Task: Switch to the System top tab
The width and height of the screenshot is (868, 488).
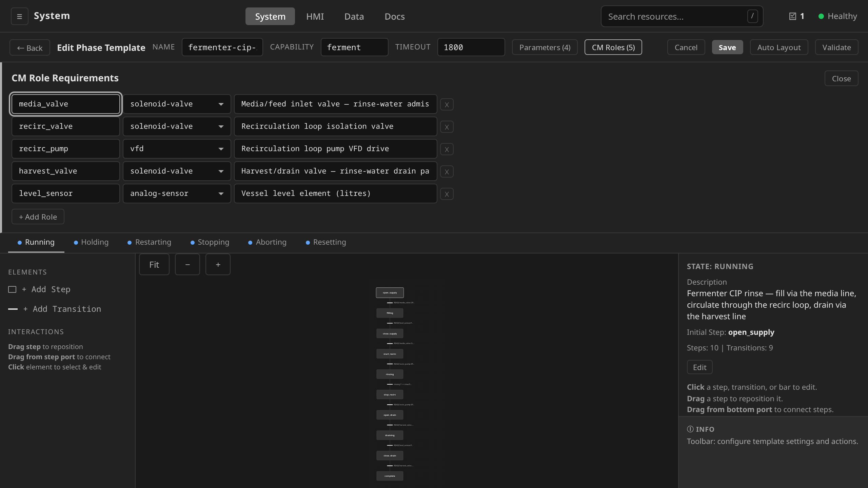Action: [x=270, y=16]
